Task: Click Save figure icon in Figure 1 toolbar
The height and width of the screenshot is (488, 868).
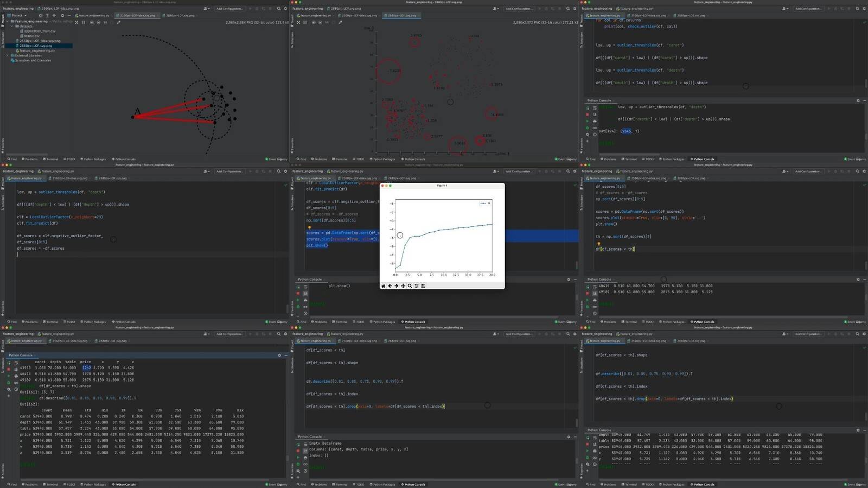Action: coord(423,286)
